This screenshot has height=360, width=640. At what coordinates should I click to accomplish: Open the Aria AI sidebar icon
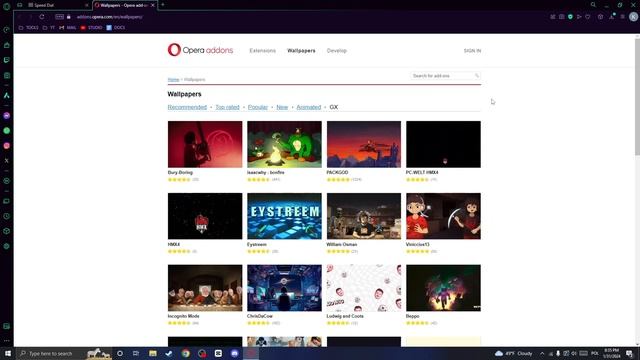(7, 96)
